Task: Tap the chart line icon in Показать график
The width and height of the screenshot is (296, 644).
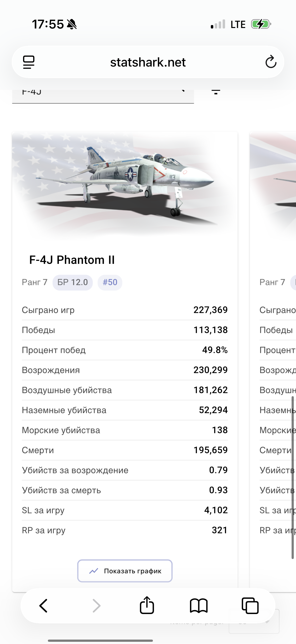Action: [x=94, y=571]
